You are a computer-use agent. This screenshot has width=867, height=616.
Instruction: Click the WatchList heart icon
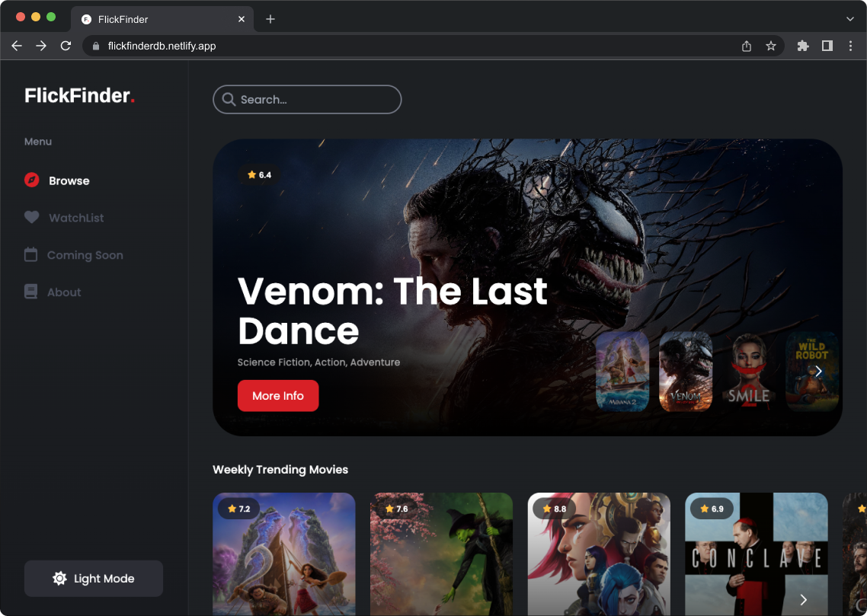(31, 218)
